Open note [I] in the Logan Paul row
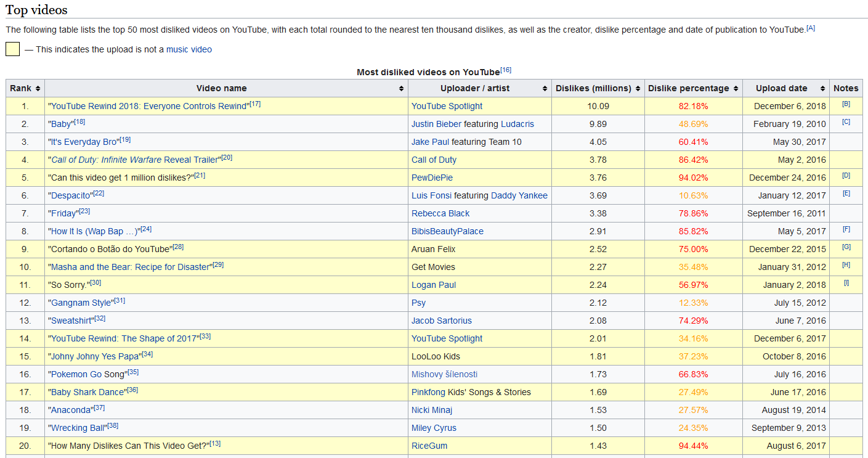 (x=846, y=283)
